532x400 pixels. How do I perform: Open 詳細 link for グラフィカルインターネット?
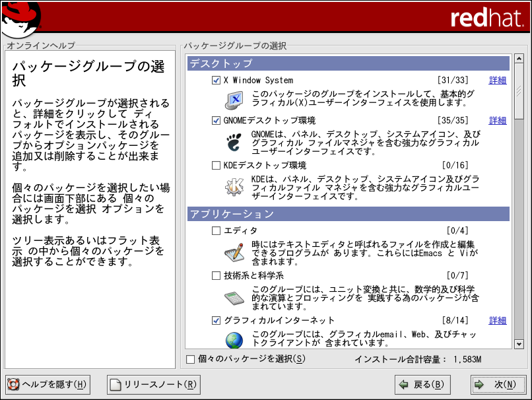click(x=497, y=321)
